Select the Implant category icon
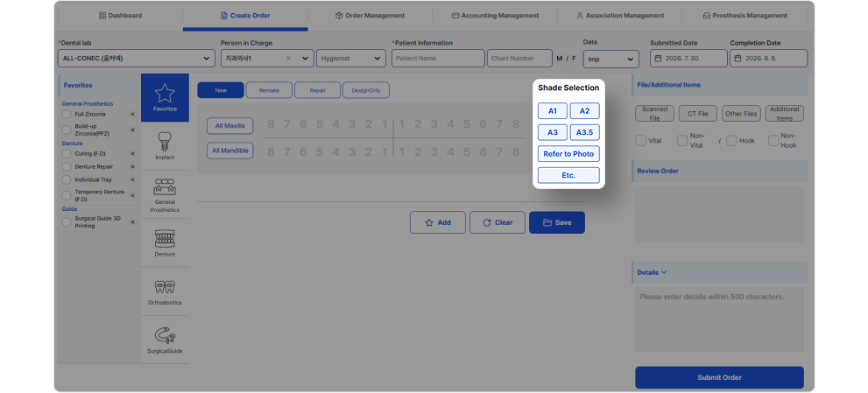The width and height of the screenshot is (868, 393). 165,141
